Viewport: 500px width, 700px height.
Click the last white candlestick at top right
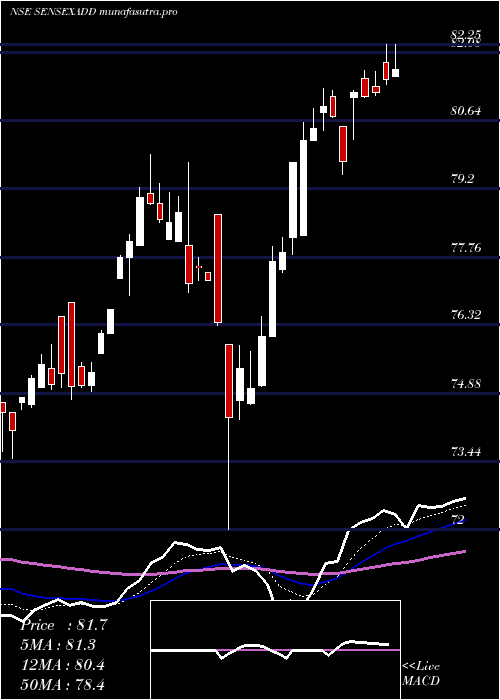[396, 73]
